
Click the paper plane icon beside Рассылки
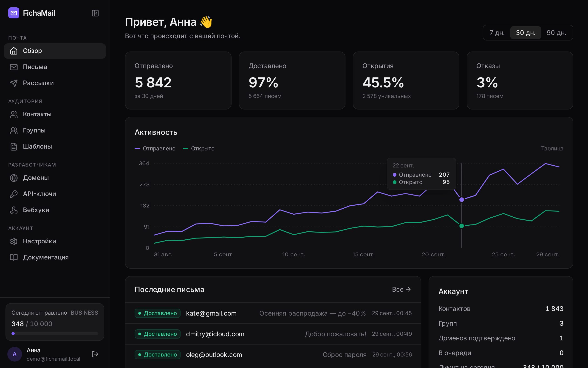14,83
